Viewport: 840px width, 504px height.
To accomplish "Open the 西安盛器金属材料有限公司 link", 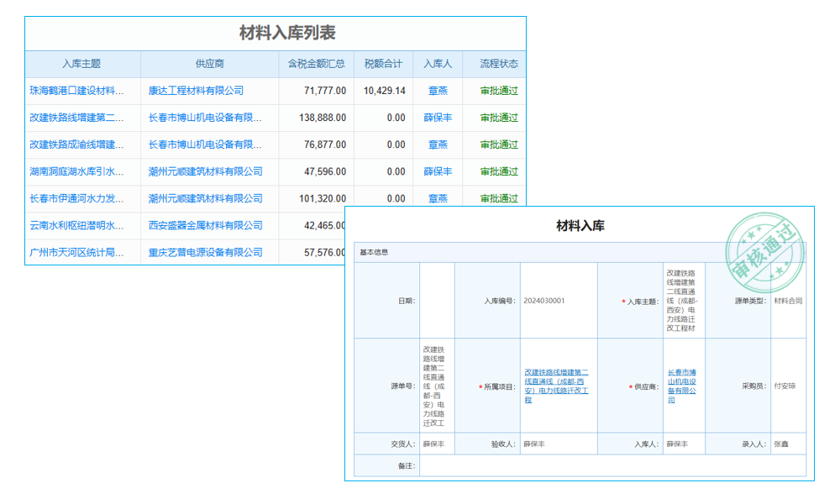I will pos(207,225).
